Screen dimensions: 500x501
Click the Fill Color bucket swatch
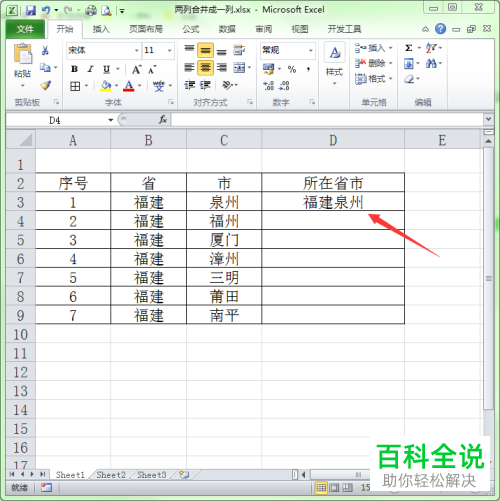tap(106, 86)
